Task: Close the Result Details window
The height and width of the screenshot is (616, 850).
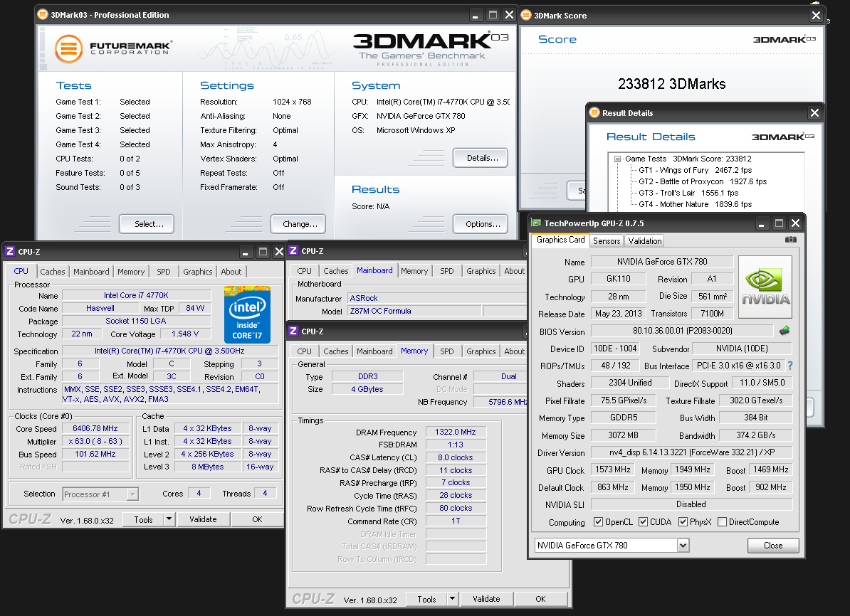Action: click(814, 112)
